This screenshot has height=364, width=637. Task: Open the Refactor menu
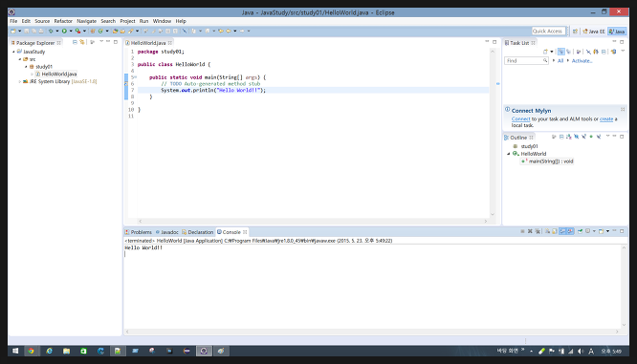click(63, 21)
